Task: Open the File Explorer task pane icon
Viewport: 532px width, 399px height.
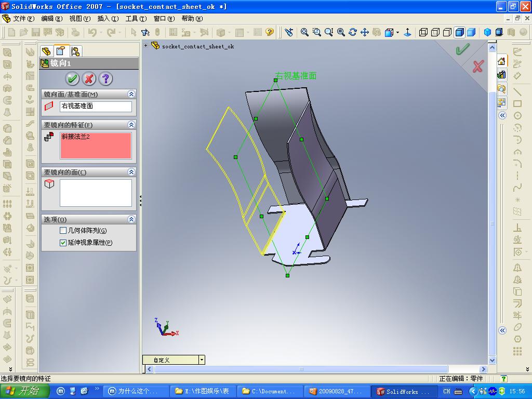Action: click(x=501, y=88)
